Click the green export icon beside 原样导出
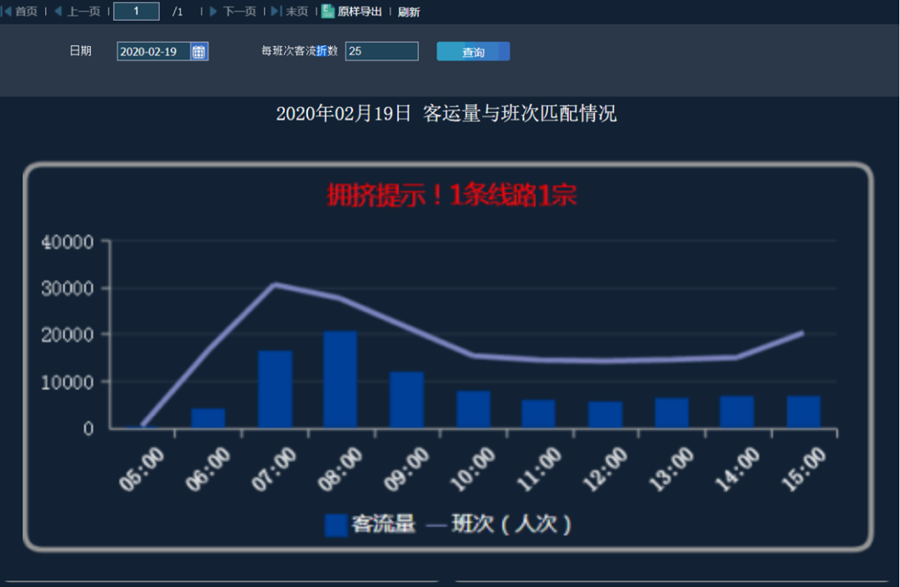Viewport: 900px width, 587px height. 327,12
